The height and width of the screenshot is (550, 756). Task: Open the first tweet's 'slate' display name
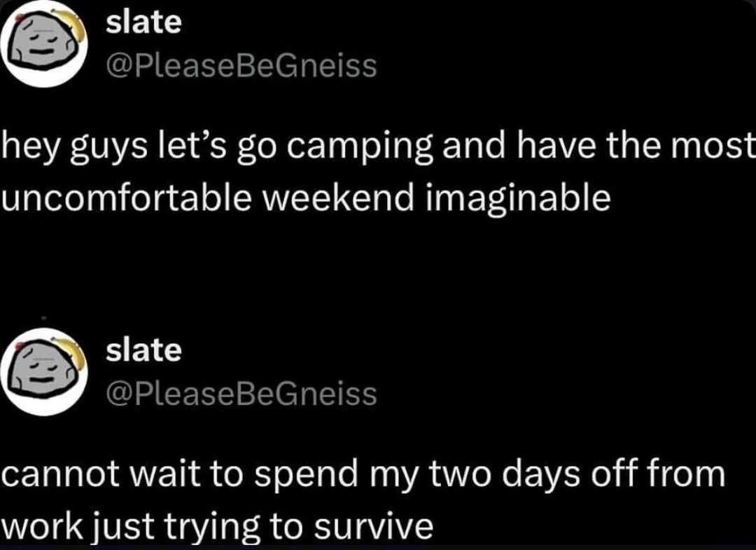(x=143, y=22)
